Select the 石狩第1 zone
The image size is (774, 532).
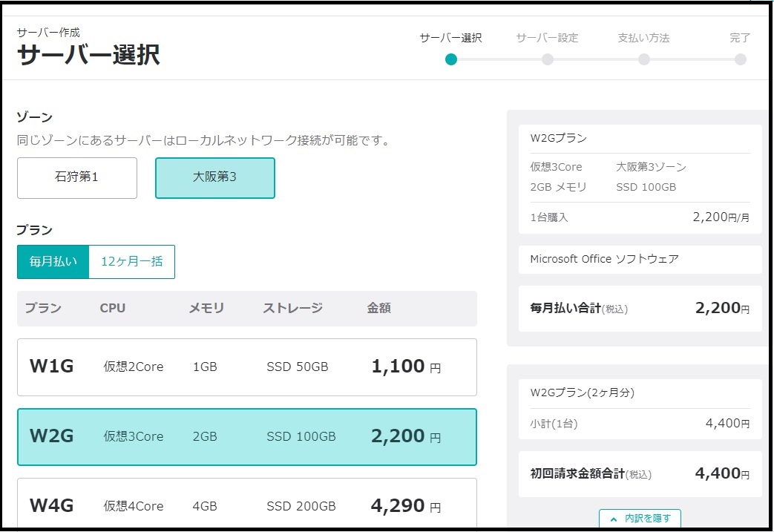click(x=77, y=177)
